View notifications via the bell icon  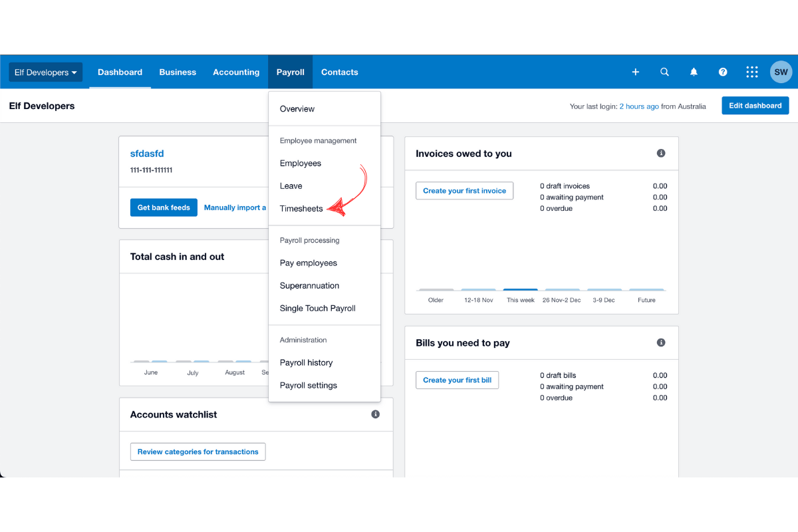[x=694, y=72]
